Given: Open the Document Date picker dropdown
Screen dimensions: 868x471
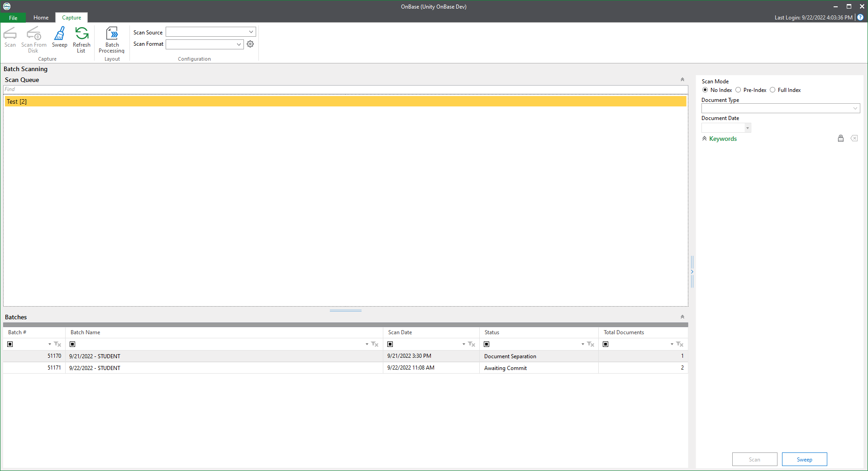Looking at the screenshot, I should point(747,128).
